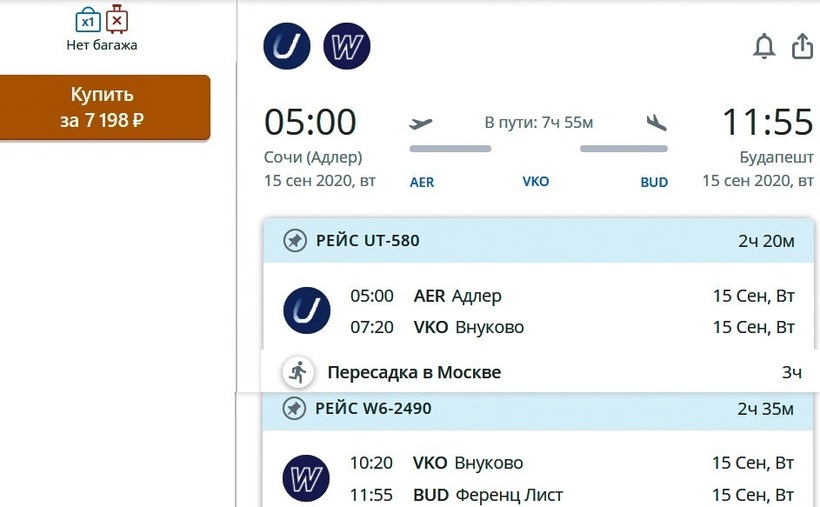Collapse the РЕЙС UT-580 segment header
The image size is (820, 507).
point(538,241)
